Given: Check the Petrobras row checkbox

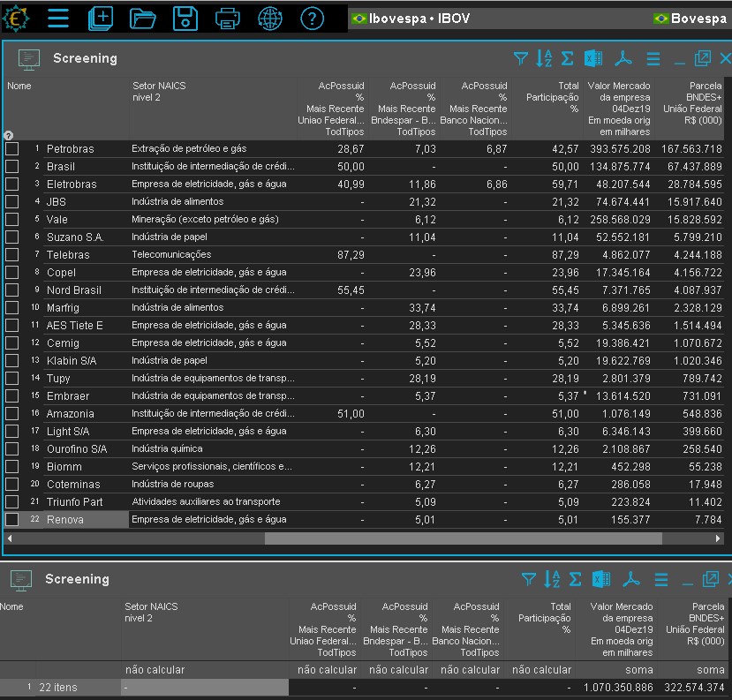Looking at the screenshot, I should [12, 149].
